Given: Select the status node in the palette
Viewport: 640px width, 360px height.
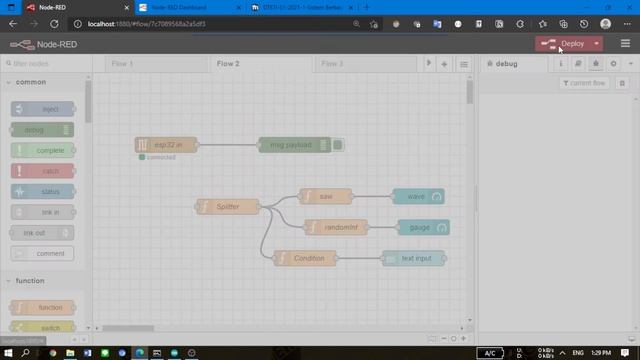Looking at the screenshot, I should pyautogui.click(x=42, y=191).
